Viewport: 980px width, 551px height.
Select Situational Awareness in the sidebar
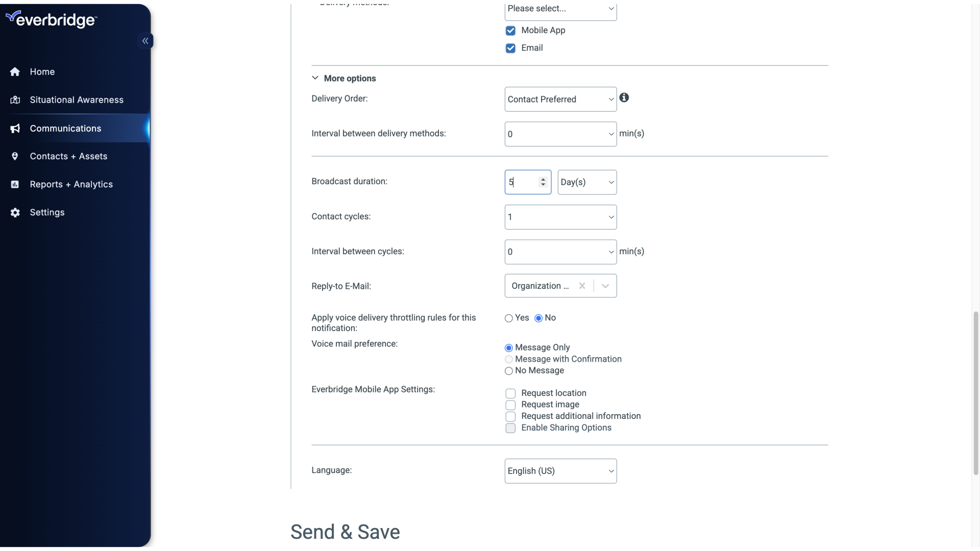[77, 99]
